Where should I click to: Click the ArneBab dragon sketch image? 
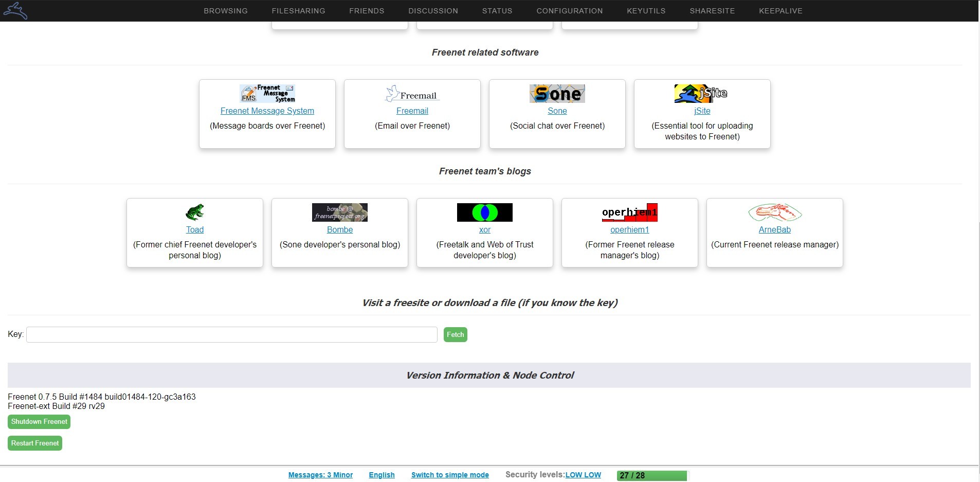775,212
